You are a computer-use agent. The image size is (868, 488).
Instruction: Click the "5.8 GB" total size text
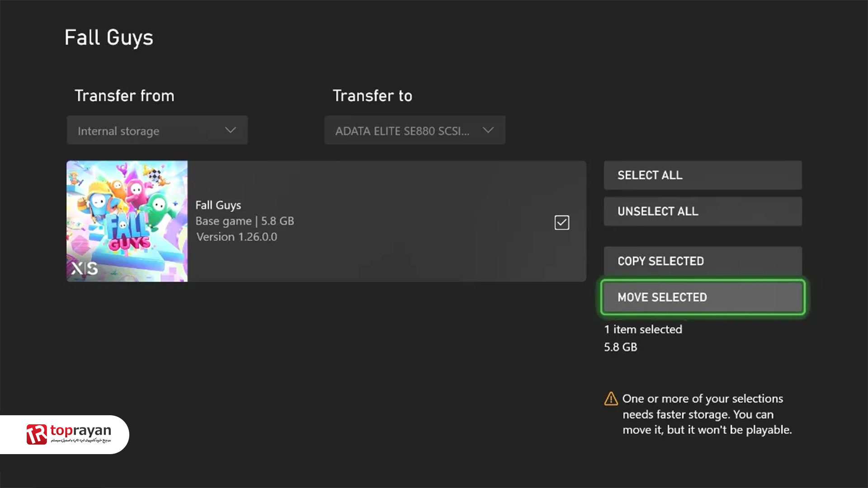click(x=621, y=347)
